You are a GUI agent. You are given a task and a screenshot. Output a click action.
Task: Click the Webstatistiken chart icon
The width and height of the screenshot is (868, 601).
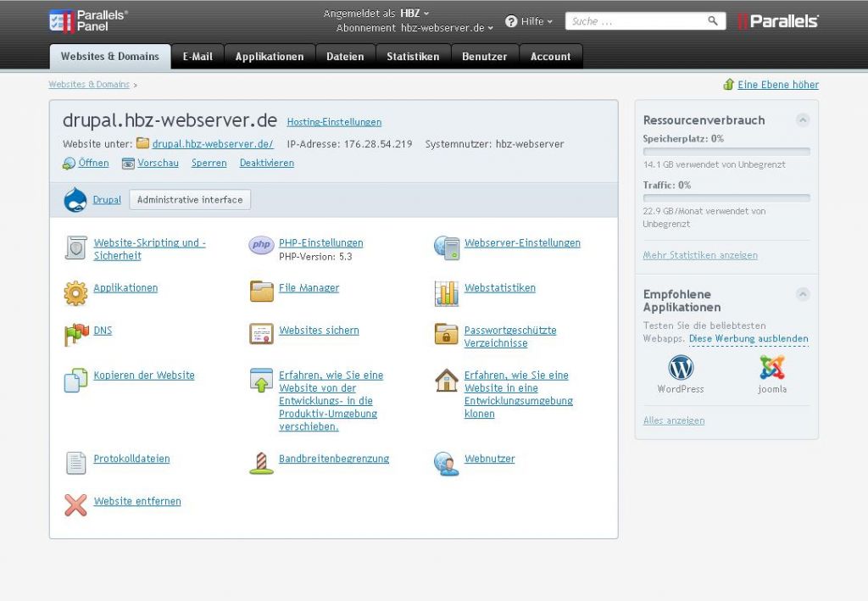447,292
